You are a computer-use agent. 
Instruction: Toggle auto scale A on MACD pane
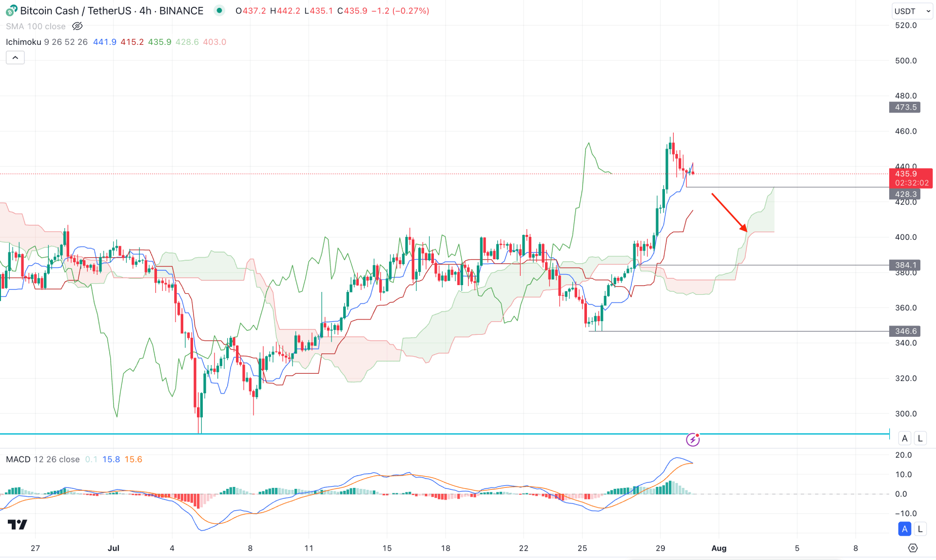[x=905, y=529]
